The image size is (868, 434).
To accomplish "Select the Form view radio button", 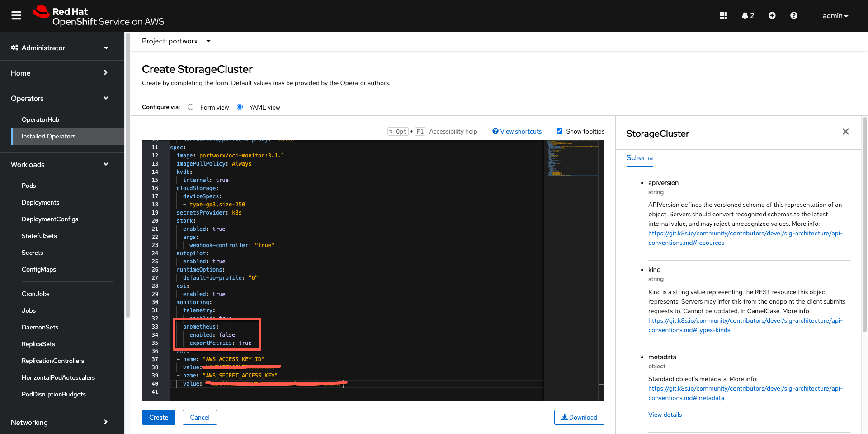I will pos(190,107).
